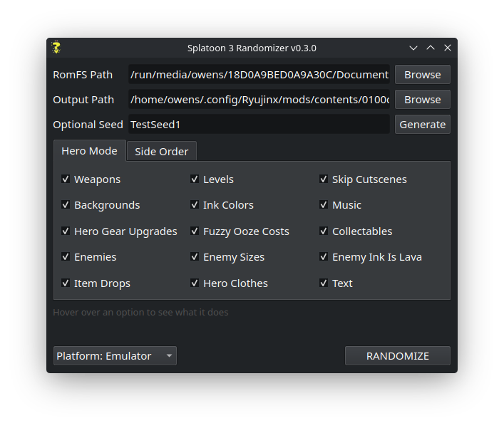Click the RANDOMIZE button
The width and height of the screenshot is (504, 428).
point(398,356)
